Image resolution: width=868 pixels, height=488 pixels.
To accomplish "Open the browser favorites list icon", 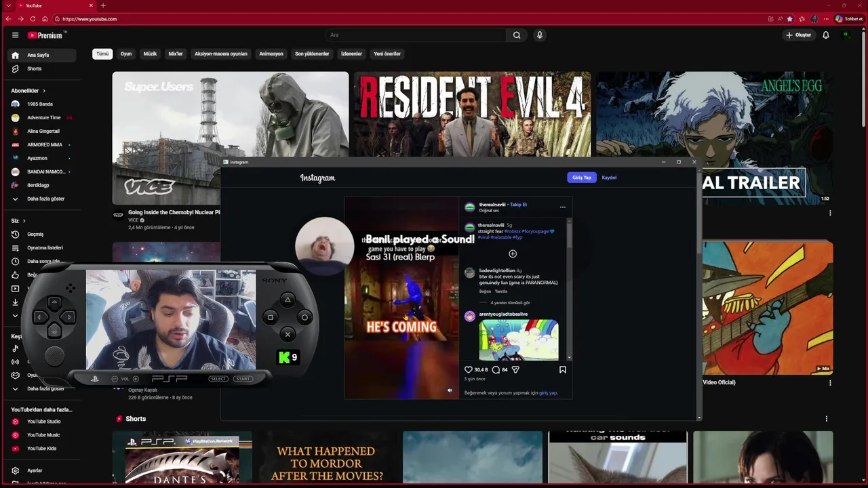I will (x=802, y=19).
